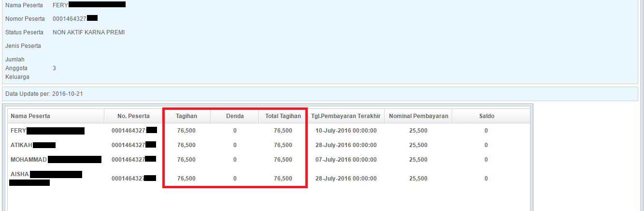Click the Nama Peserta table column header
This screenshot has height=211, width=644.
[x=30, y=116]
